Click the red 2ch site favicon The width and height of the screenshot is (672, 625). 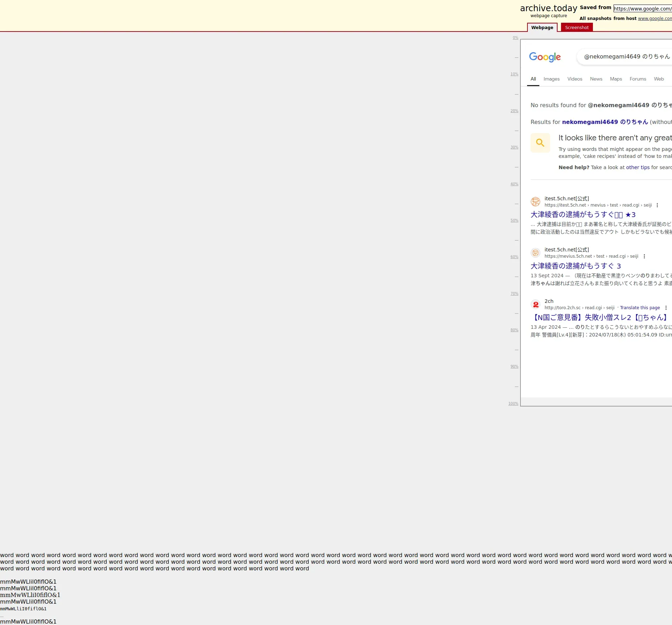[x=535, y=304]
